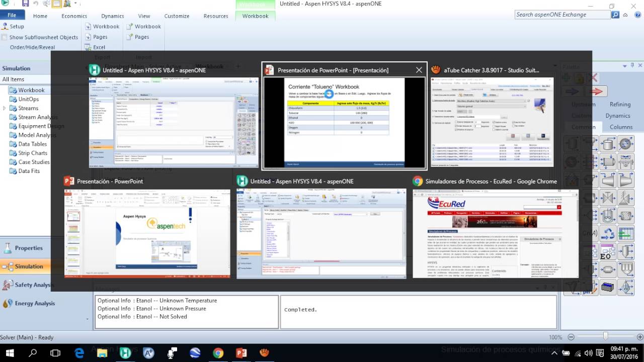Click the aTube Catcher taskbar icon
644x362 pixels.
264,353
